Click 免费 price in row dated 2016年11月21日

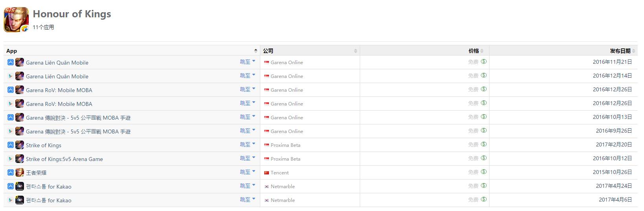pos(473,62)
